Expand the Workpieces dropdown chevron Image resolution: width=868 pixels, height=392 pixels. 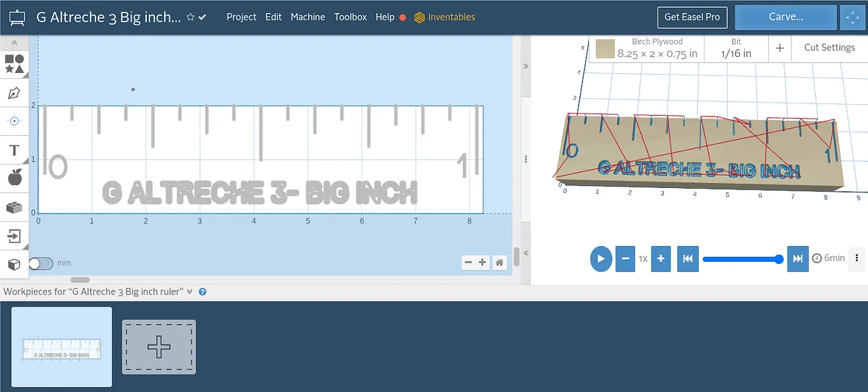point(190,292)
